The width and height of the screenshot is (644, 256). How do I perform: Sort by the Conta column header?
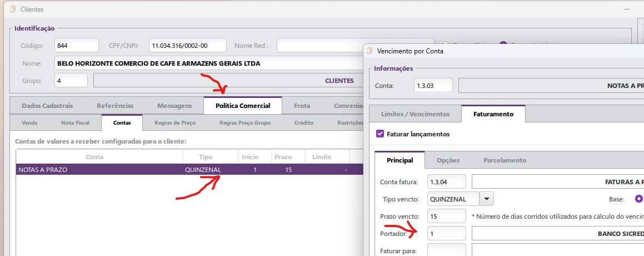[x=94, y=157]
